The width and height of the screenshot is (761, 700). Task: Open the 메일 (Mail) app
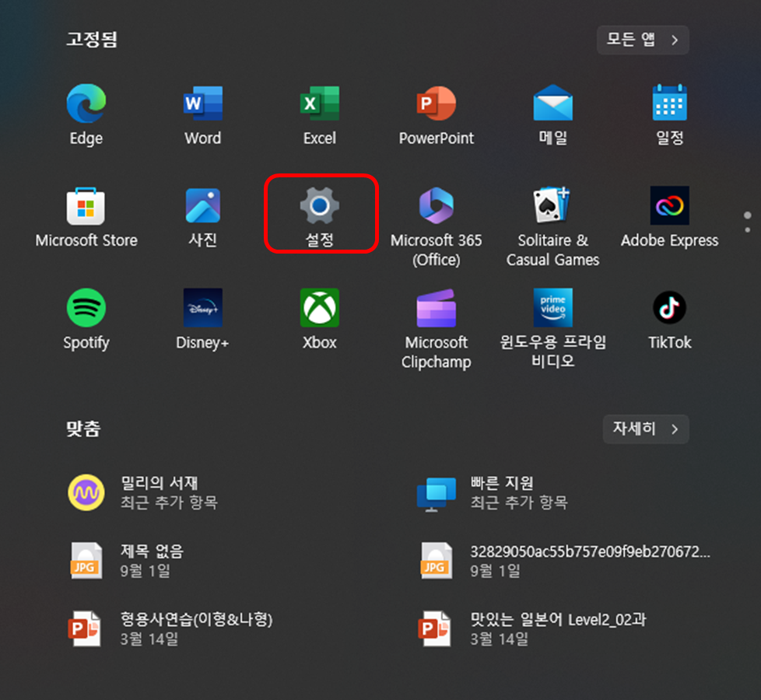click(x=552, y=103)
